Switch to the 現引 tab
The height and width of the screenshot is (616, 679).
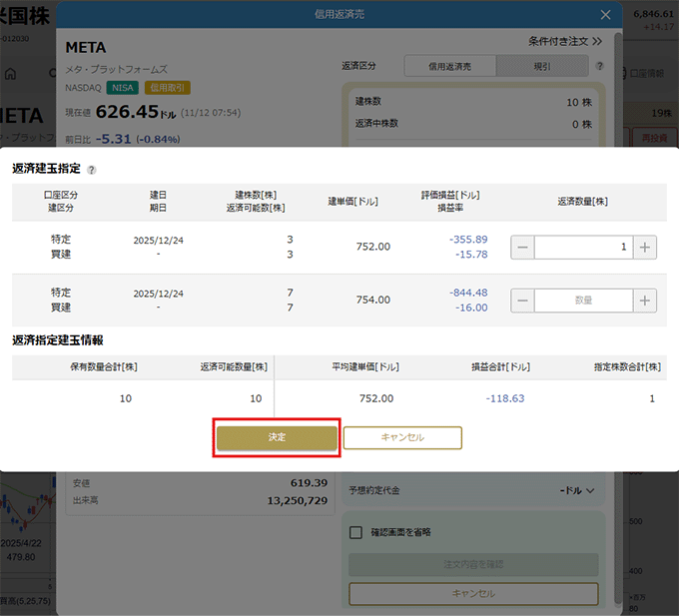click(541, 66)
